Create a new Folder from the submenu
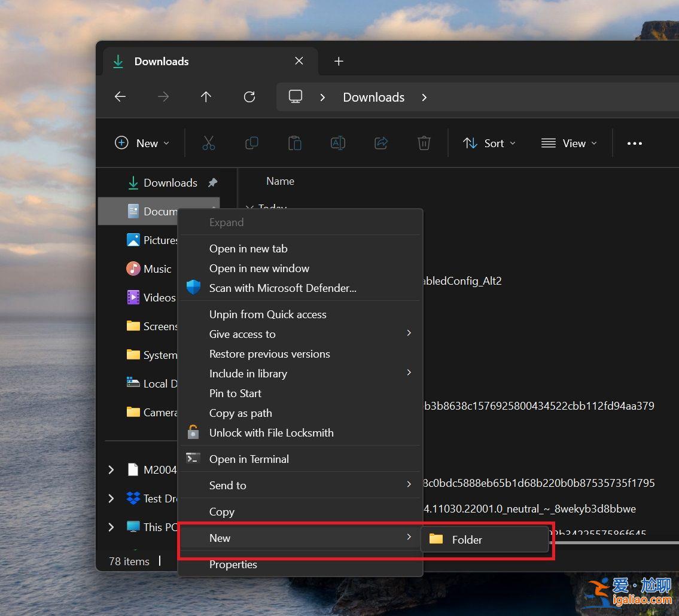 (x=466, y=539)
